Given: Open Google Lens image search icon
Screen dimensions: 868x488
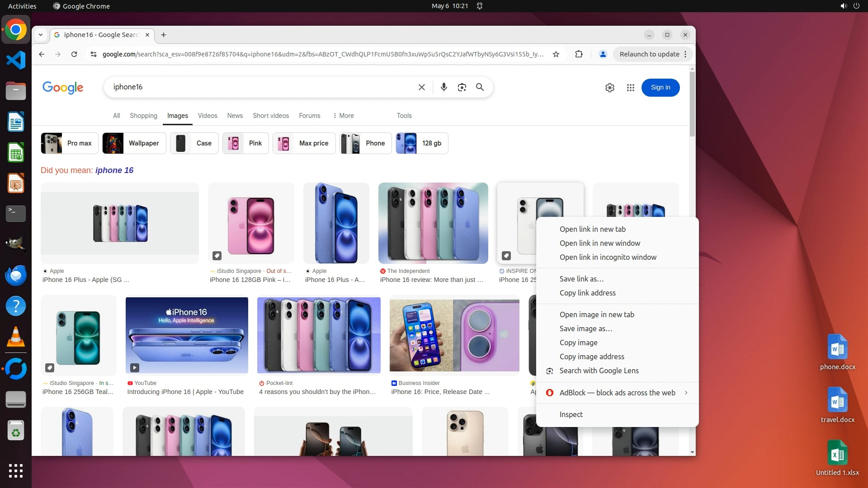Looking at the screenshot, I should 462,87.
